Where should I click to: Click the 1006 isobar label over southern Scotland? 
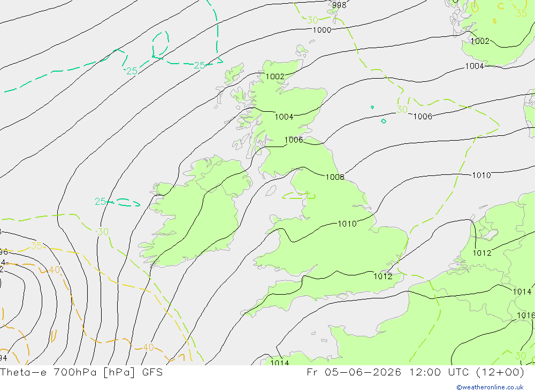293,140
